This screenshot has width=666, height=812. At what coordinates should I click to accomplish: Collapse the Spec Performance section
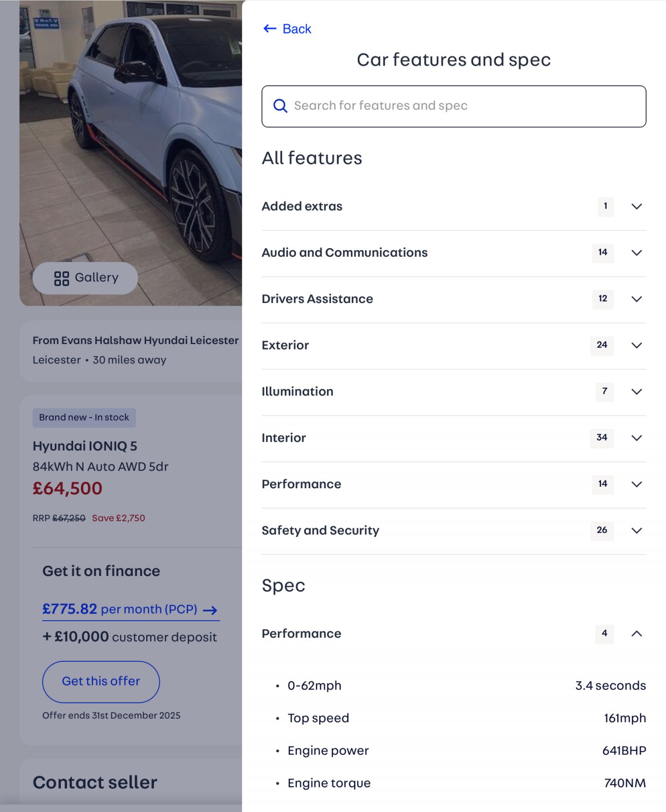(637, 633)
